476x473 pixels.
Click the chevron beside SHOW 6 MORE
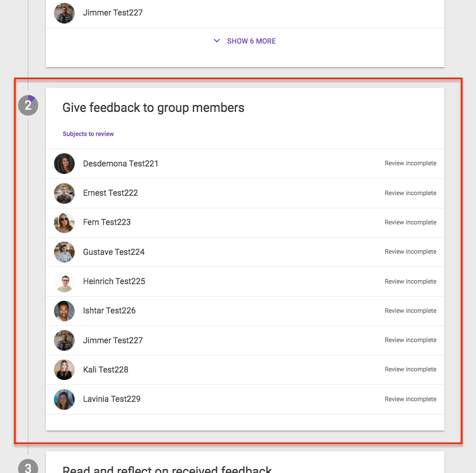216,41
